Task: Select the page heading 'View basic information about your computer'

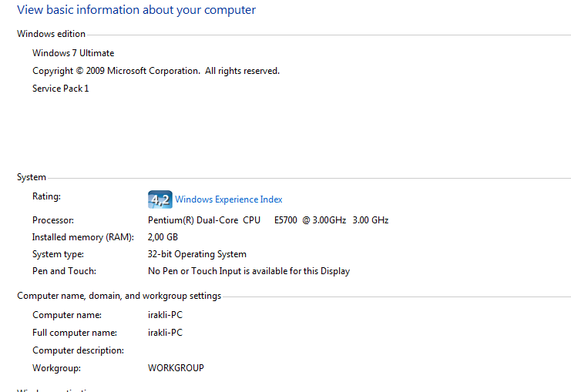Action: 136,10
